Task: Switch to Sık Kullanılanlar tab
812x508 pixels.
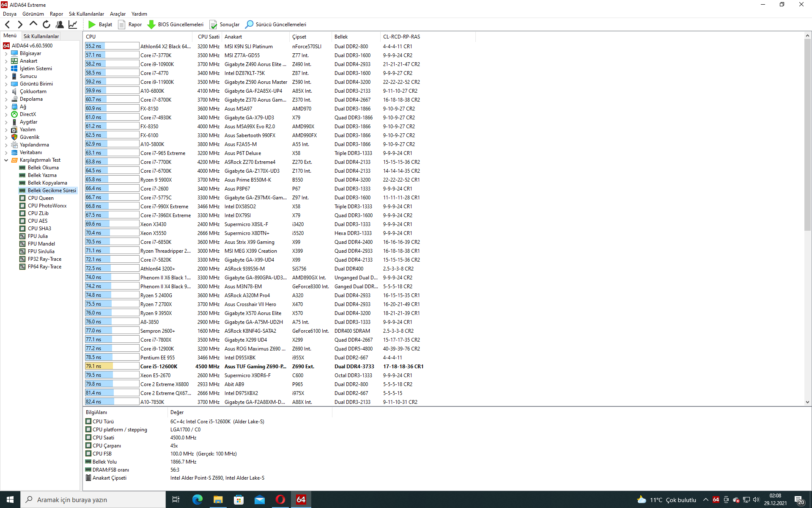Action: pos(41,36)
